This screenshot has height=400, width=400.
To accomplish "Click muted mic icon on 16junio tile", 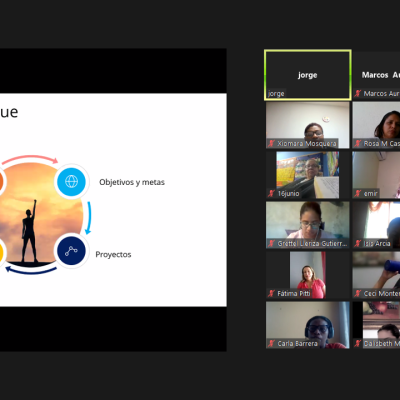I will pos(271,194).
